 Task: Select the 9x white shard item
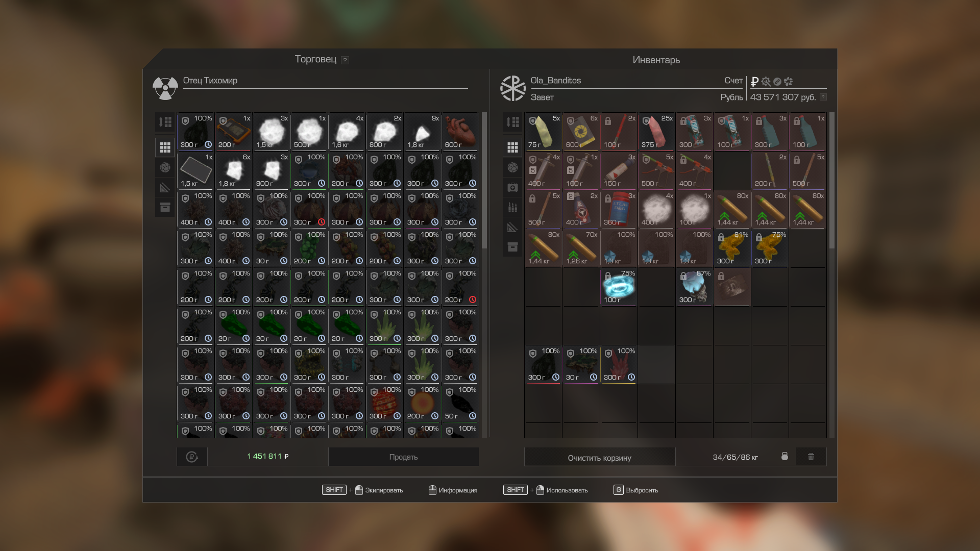[423, 132]
